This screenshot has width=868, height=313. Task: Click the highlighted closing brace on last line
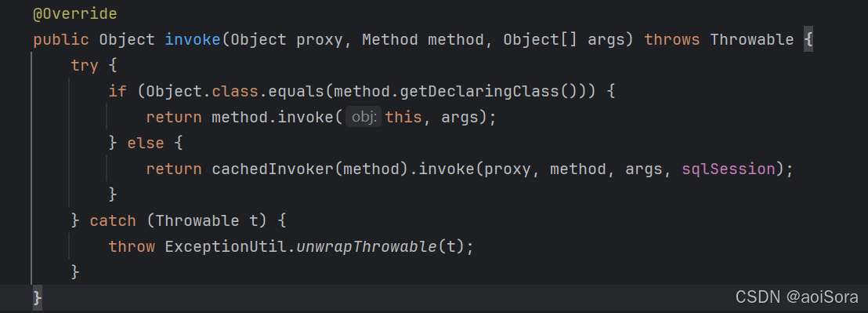(38, 298)
